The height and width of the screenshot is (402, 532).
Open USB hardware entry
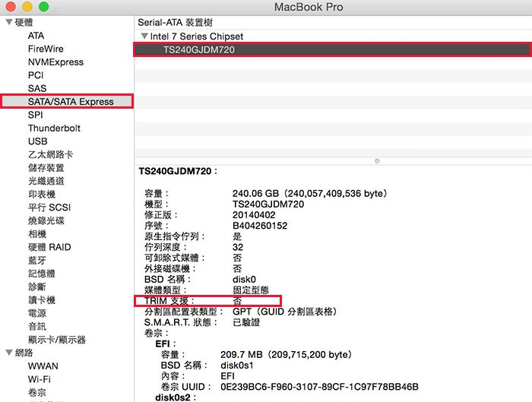pyautogui.click(x=38, y=141)
